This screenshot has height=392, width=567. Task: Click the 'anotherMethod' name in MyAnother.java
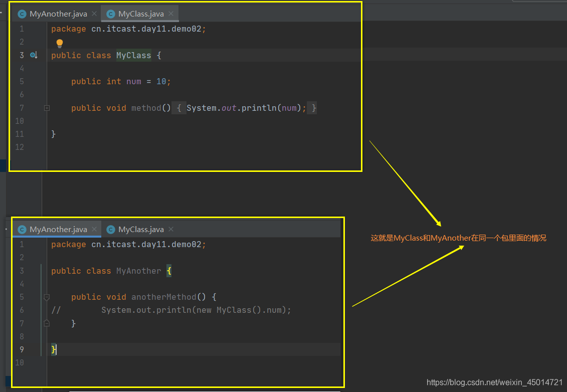(163, 297)
